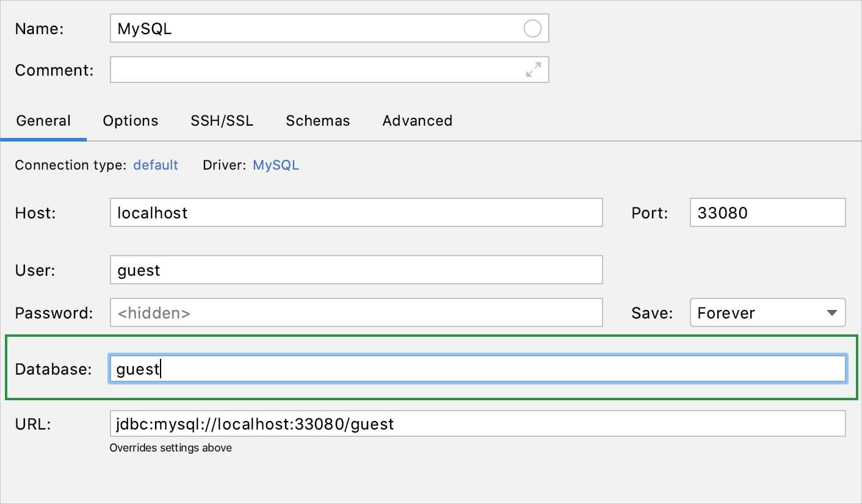Click the circular indicator in the Name field

pyautogui.click(x=532, y=28)
